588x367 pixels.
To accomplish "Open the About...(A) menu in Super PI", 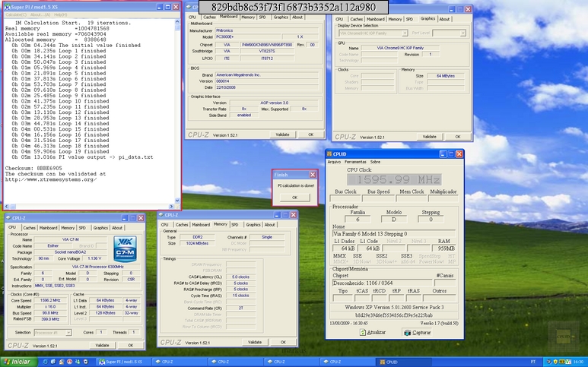I will pyautogui.click(x=40, y=14).
